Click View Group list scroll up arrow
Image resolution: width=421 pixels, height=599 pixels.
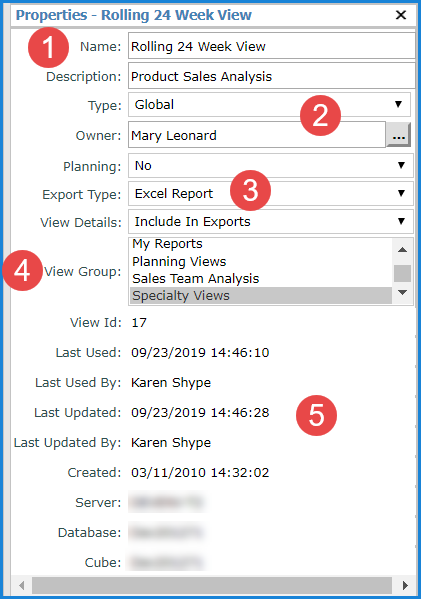pos(402,250)
